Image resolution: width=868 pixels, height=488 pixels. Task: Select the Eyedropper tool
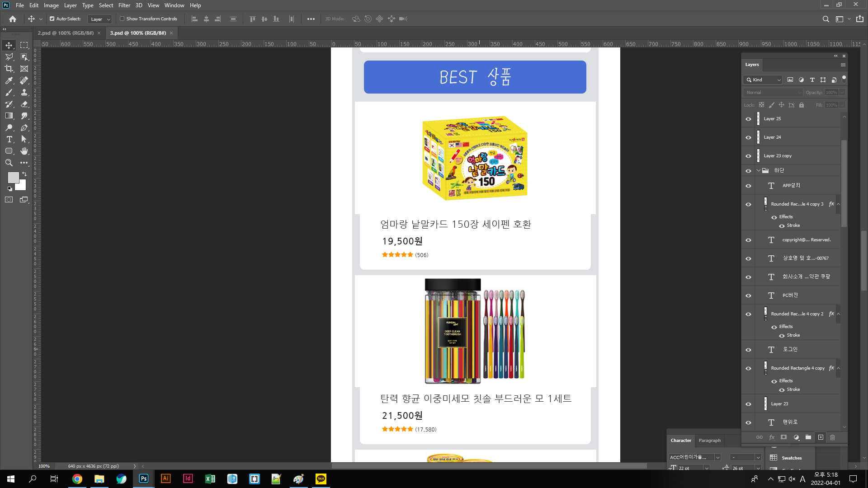[x=9, y=80]
